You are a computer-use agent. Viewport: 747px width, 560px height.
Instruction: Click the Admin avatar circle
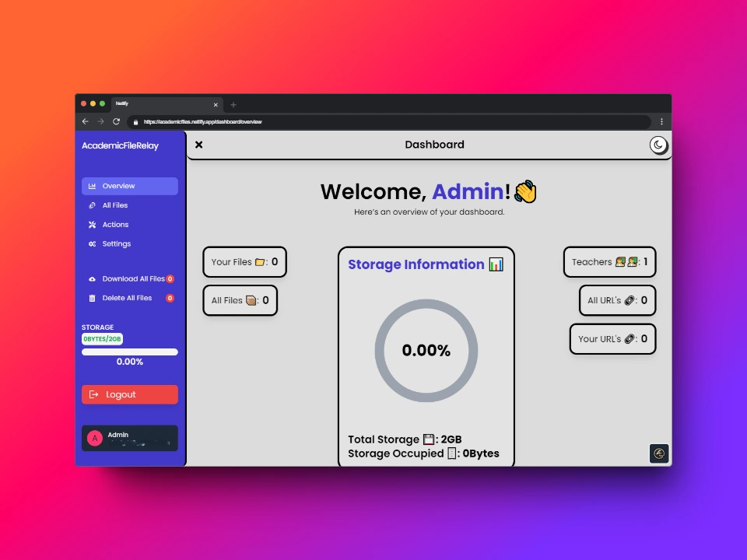(x=95, y=438)
